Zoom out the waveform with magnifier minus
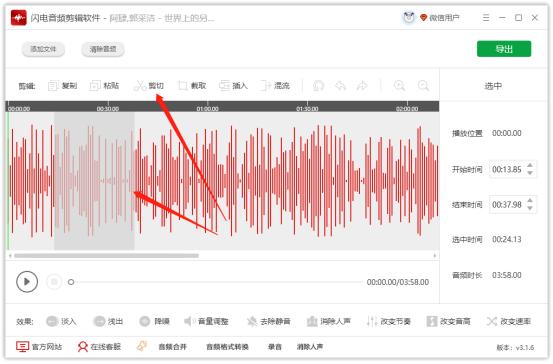Viewport: 553px width, 364px height. tap(423, 86)
